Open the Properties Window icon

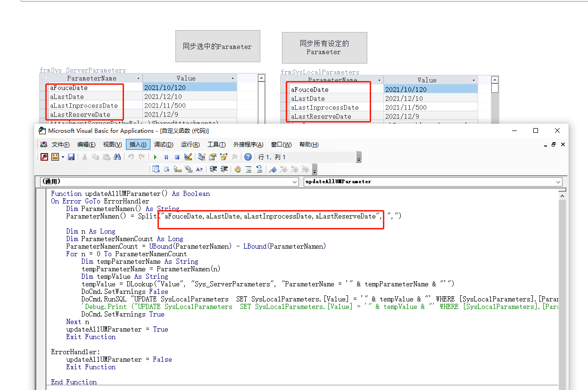coord(213,157)
